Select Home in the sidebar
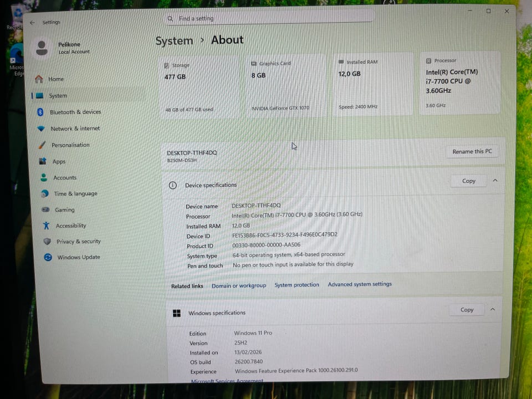532x399 pixels. pos(56,79)
